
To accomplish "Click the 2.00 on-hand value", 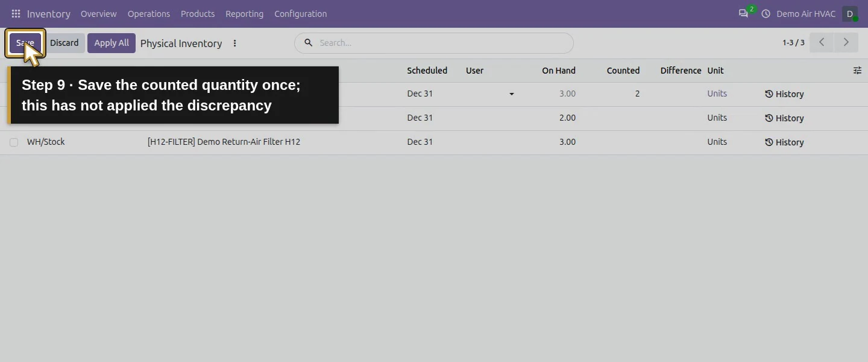I will [567, 118].
